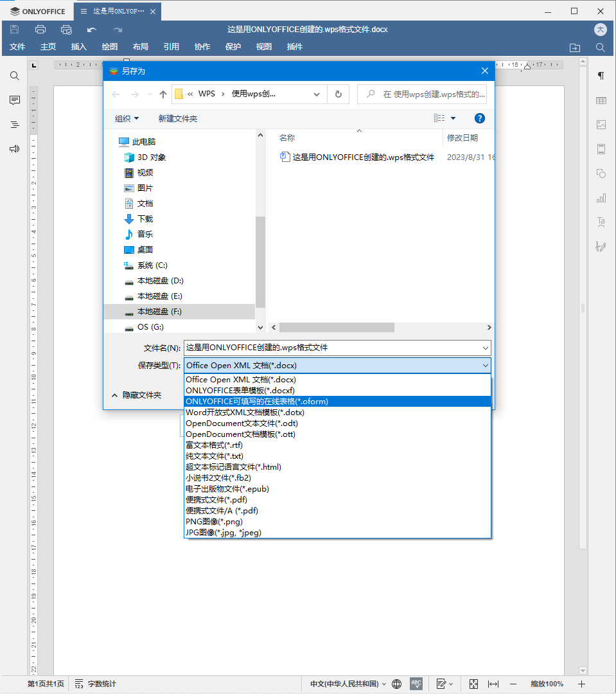
Task: Open shape settings in the right panel
Action: pos(601,173)
